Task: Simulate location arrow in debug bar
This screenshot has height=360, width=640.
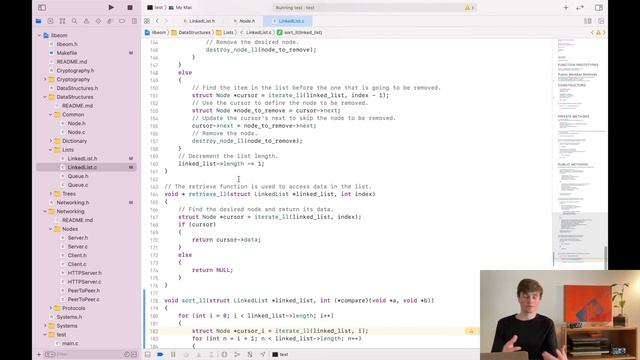Action: 263,354
